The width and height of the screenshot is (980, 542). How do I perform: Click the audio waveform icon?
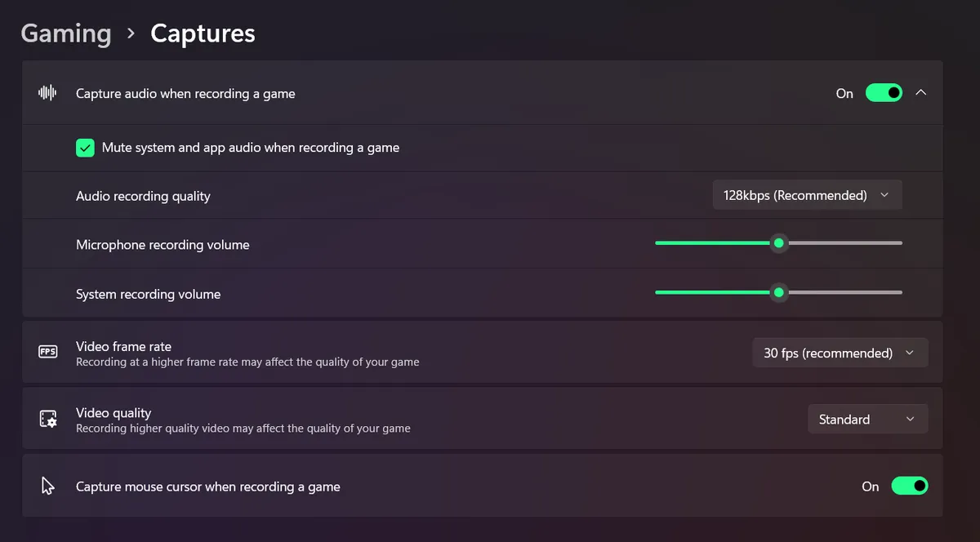(x=47, y=93)
